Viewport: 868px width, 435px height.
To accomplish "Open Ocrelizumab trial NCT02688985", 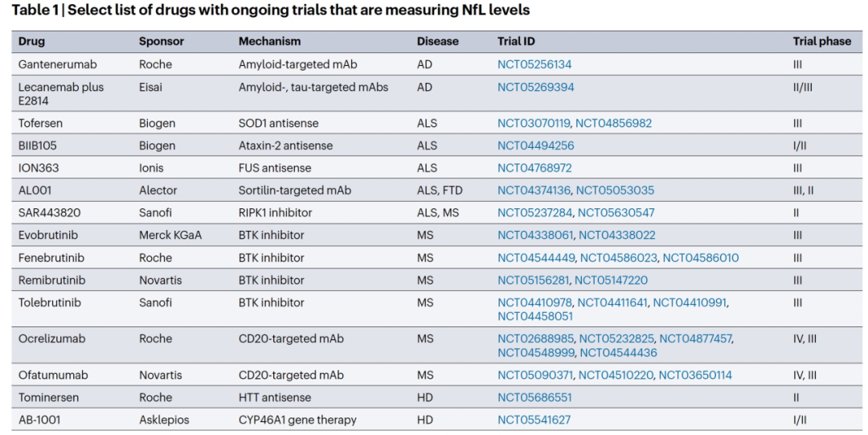I will pyautogui.click(x=535, y=339).
